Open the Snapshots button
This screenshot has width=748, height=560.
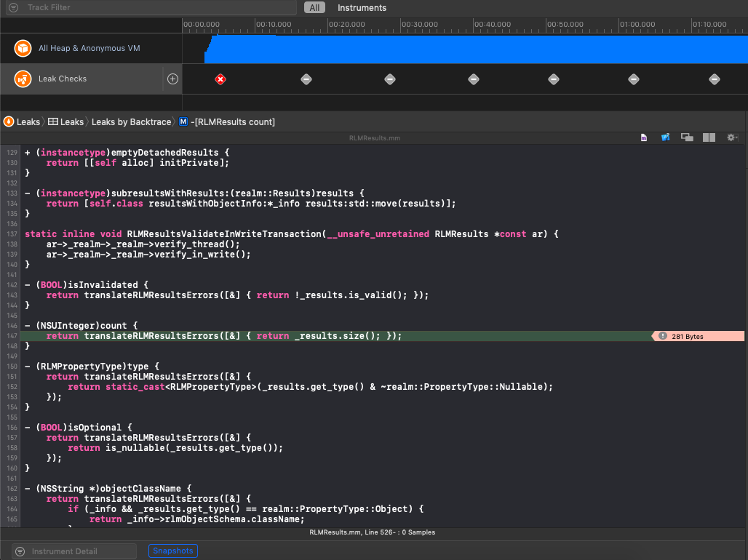tap(172, 551)
